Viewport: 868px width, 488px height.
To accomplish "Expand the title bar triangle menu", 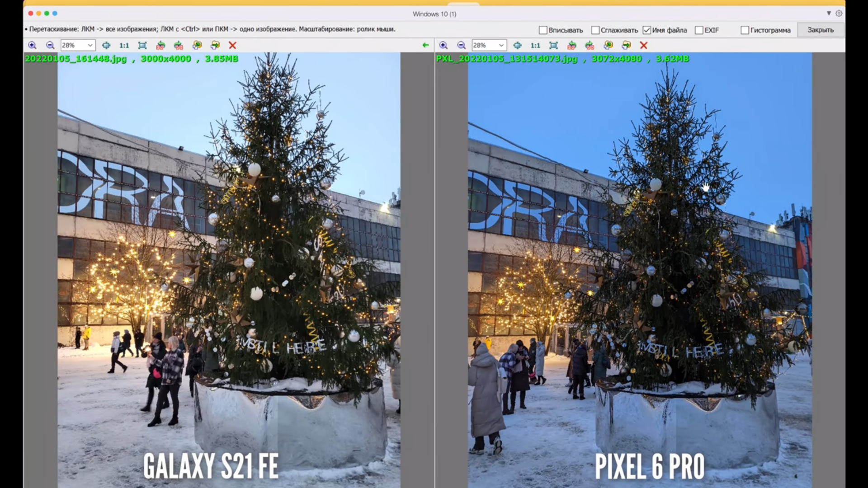I will pos(829,14).
